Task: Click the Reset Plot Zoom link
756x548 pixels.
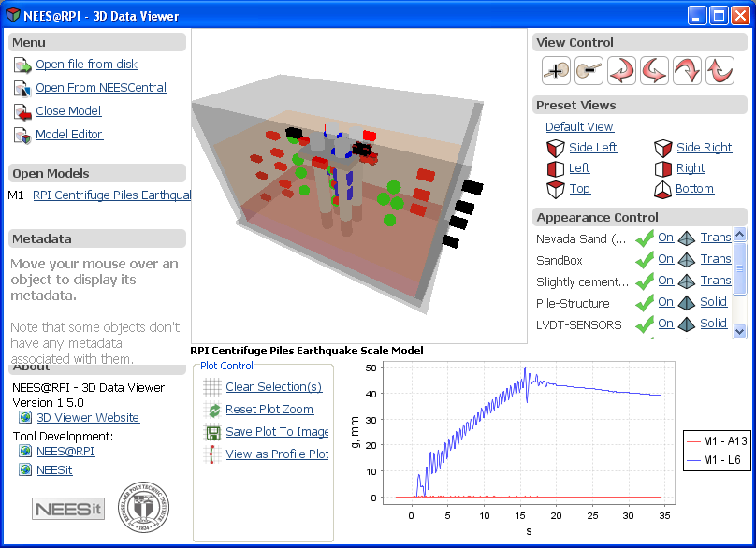Action: [x=269, y=410]
